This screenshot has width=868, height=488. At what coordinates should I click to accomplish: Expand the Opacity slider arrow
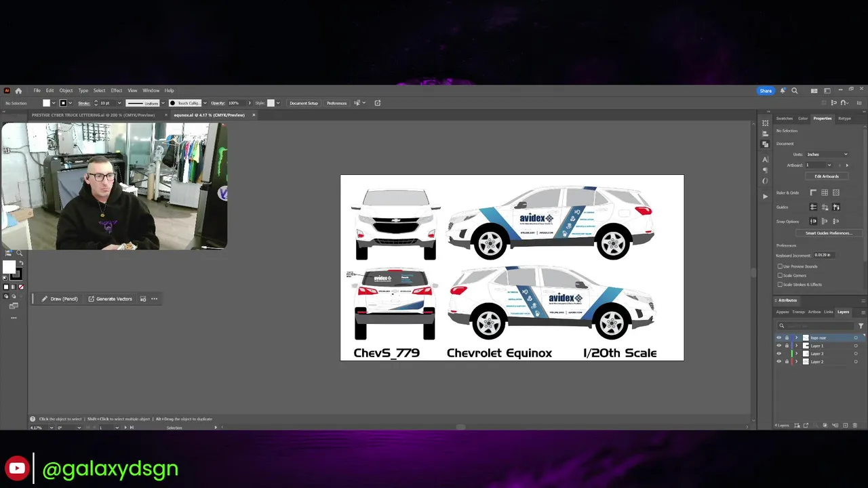point(249,103)
